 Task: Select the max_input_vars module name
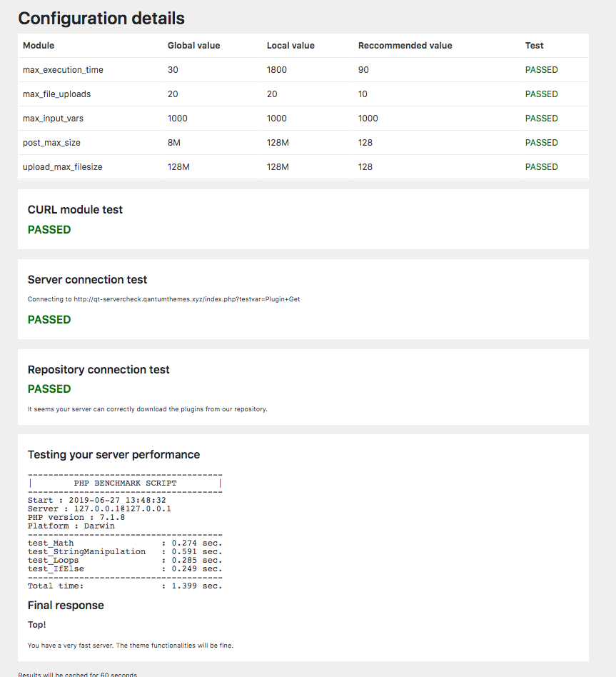tap(54, 119)
